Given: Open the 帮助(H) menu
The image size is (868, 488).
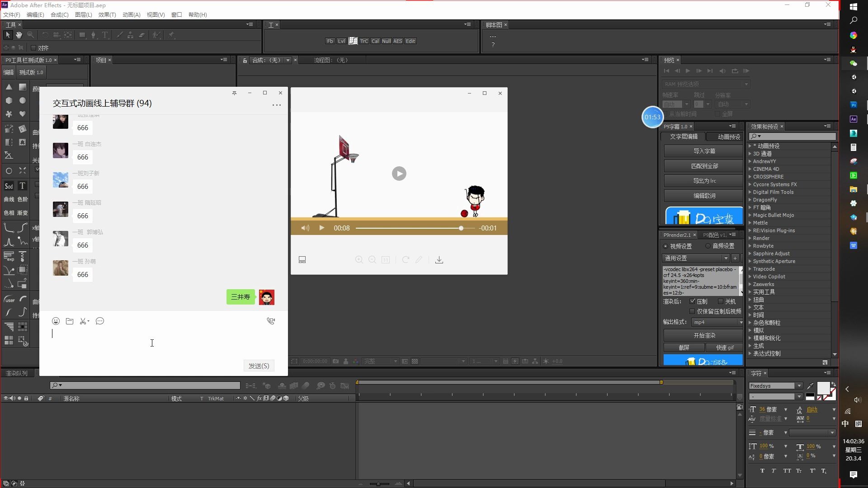Looking at the screenshot, I should click(x=198, y=15).
